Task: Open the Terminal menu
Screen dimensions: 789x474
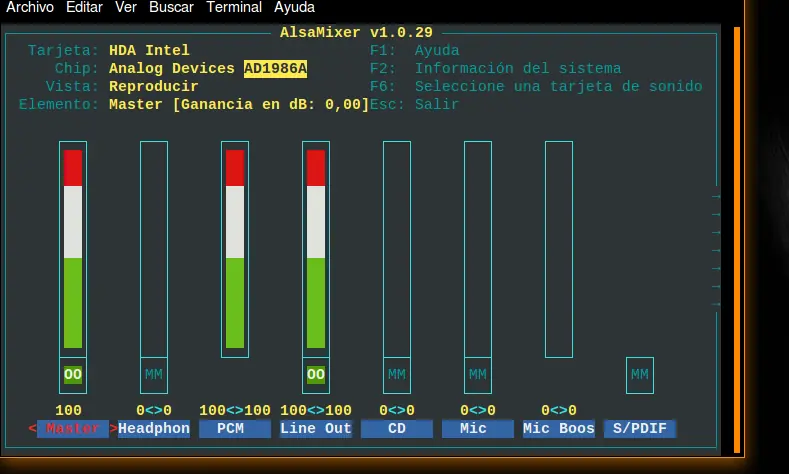Action: (x=234, y=8)
